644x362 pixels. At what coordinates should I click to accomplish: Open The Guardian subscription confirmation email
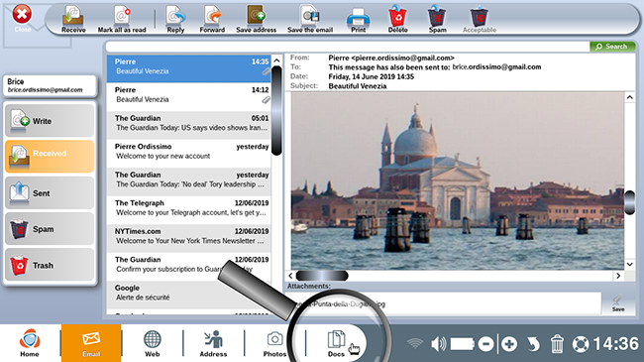[x=189, y=267]
